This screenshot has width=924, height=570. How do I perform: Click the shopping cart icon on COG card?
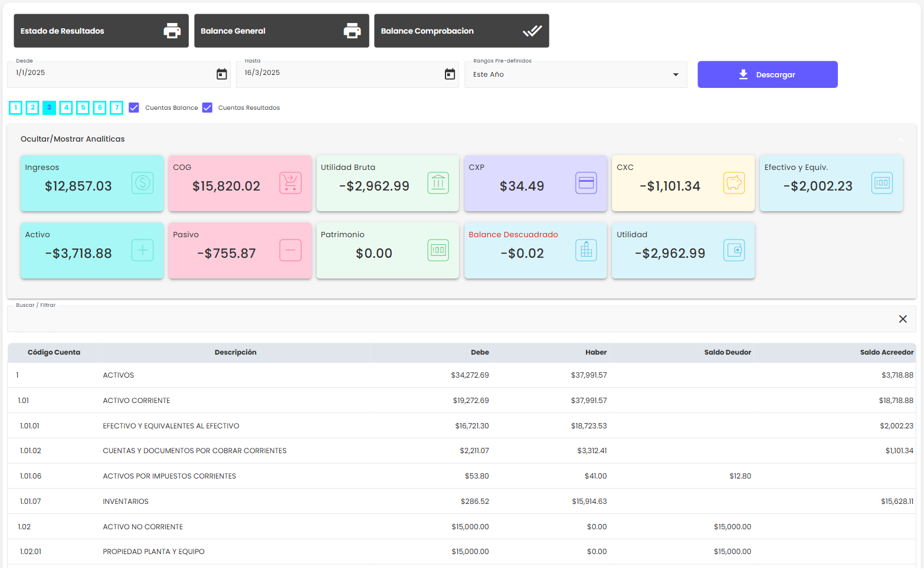[x=290, y=183]
